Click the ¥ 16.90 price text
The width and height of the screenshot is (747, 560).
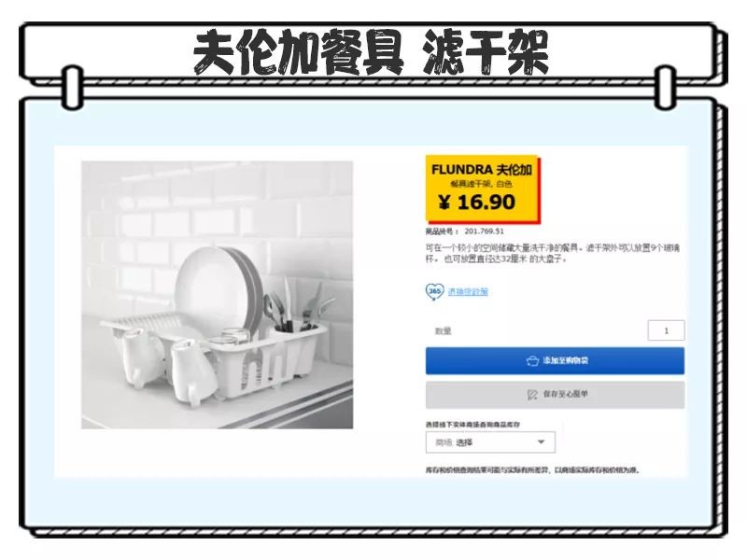click(476, 203)
